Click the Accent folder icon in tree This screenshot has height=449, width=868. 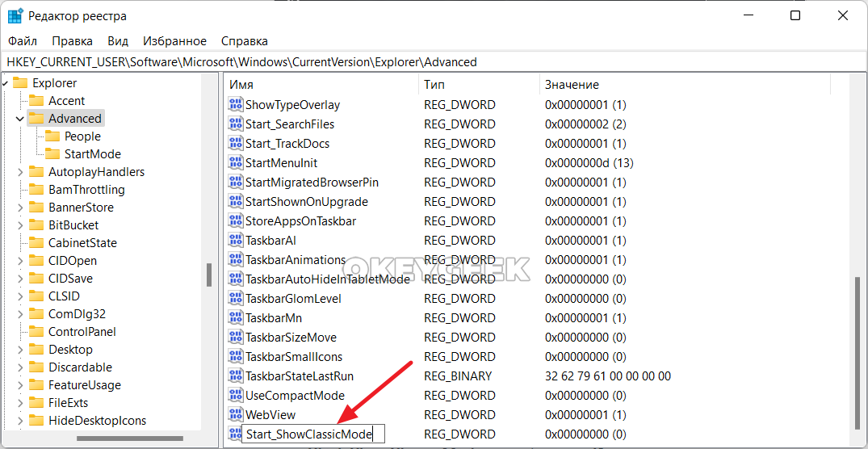pyautogui.click(x=36, y=101)
